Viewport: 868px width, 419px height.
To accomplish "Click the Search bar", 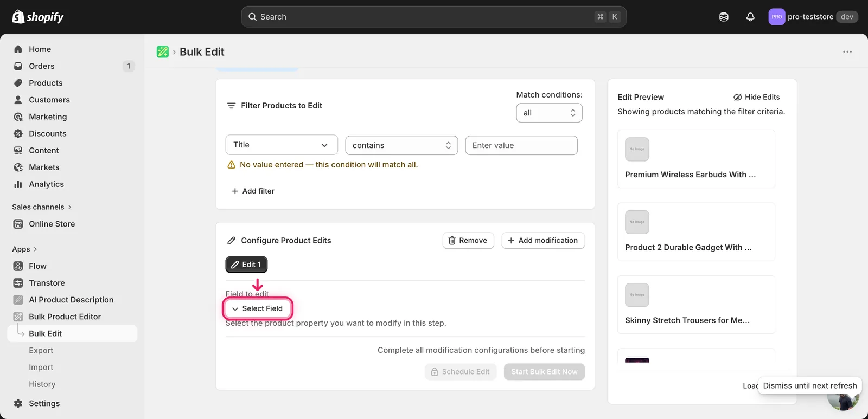I will point(434,17).
